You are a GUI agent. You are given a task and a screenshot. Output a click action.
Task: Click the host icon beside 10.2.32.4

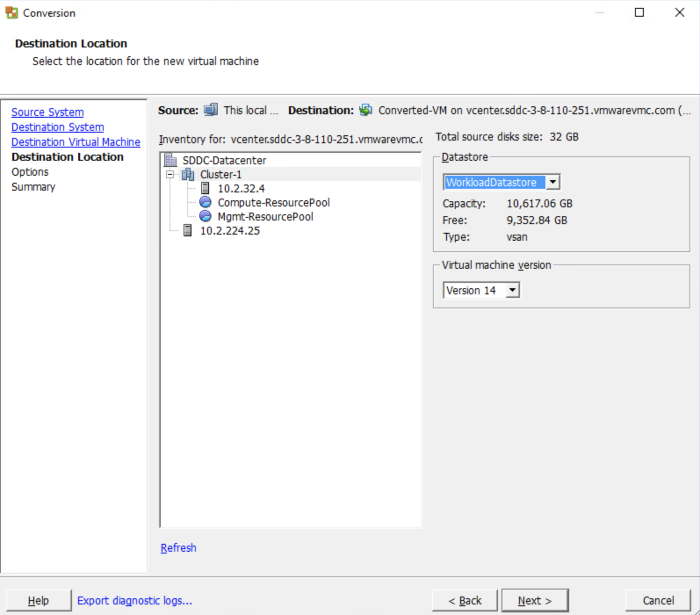205,188
